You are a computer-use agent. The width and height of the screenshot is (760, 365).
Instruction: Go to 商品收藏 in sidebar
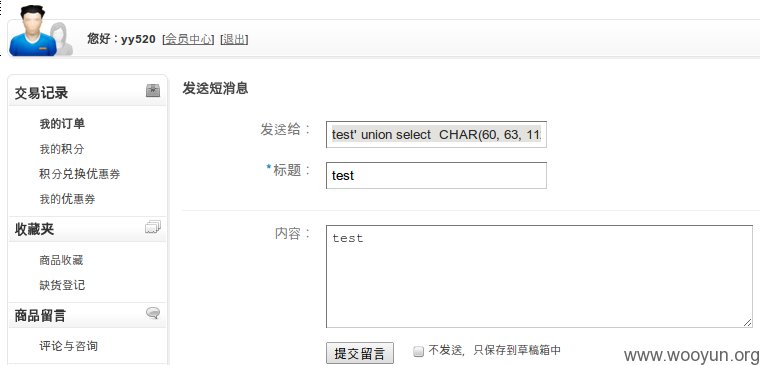62,260
